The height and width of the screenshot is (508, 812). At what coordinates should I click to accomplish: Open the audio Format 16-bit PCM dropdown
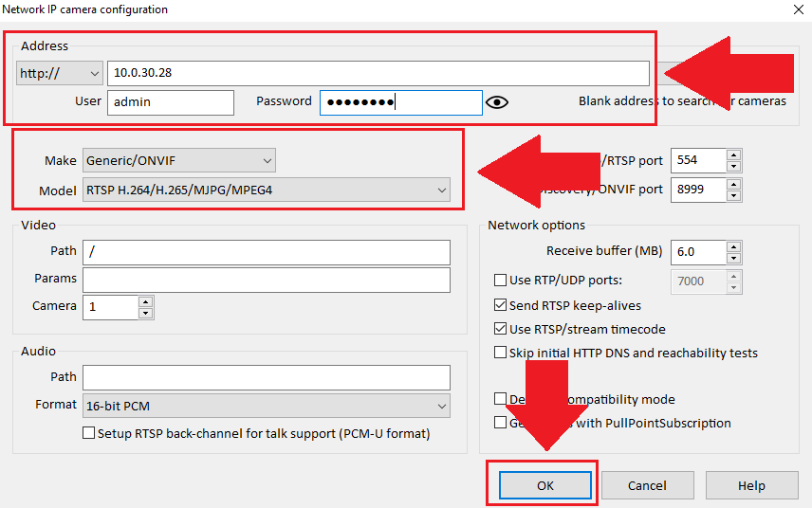coord(266,406)
